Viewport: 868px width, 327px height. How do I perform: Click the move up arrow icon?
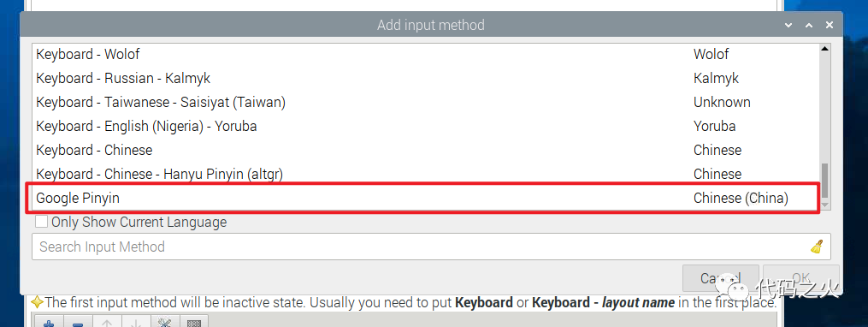coord(107,322)
